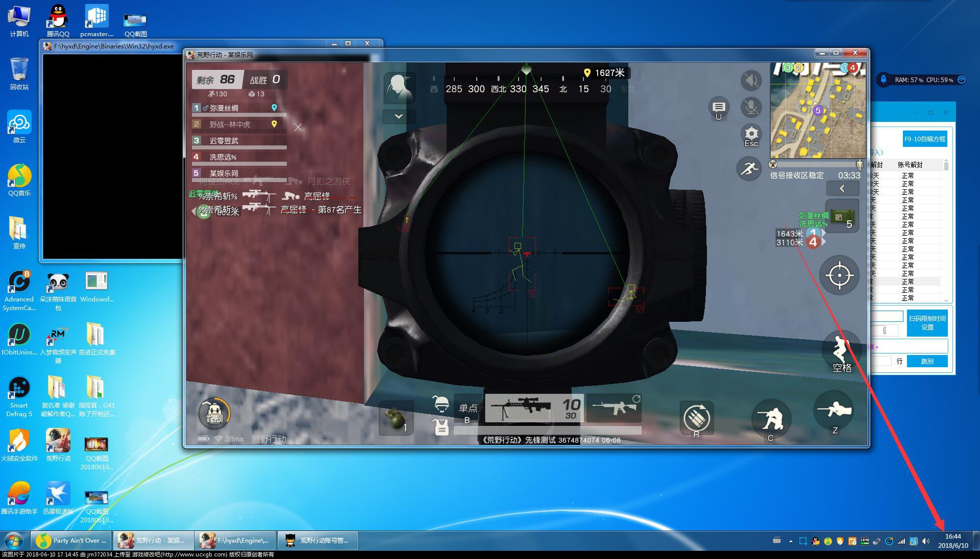Open the IObit Uninstaller desktop icon
This screenshot has width=980, height=559.
(19, 339)
